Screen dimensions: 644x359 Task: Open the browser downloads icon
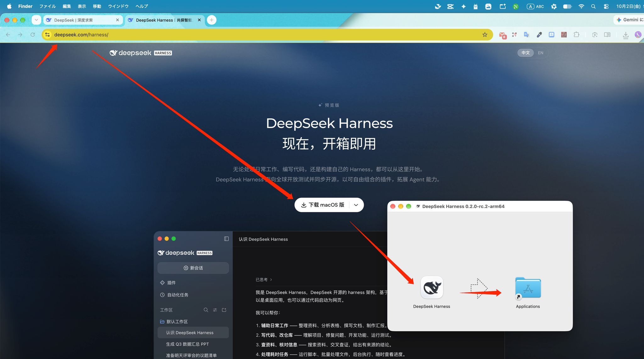625,35
